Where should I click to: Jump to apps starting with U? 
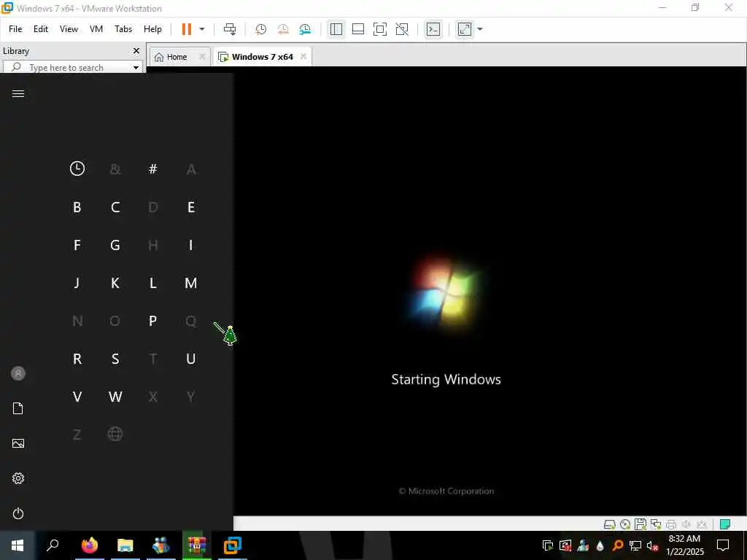[191, 359]
